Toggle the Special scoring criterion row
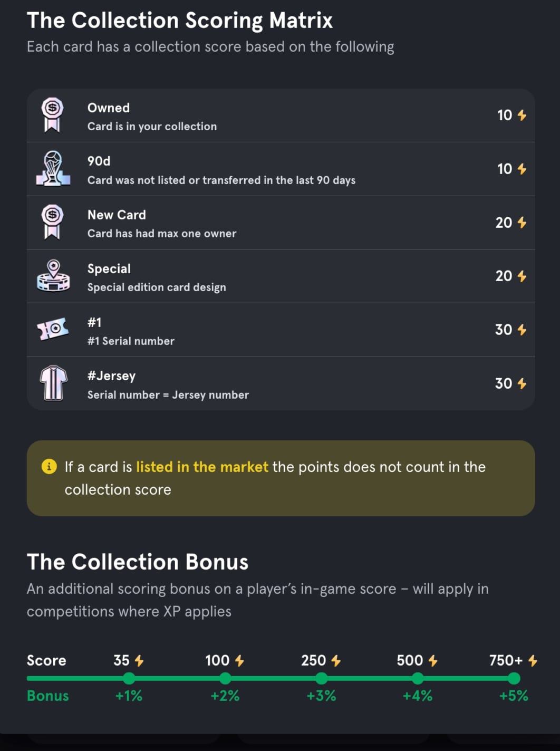The width and height of the screenshot is (560, 751). 280,276
